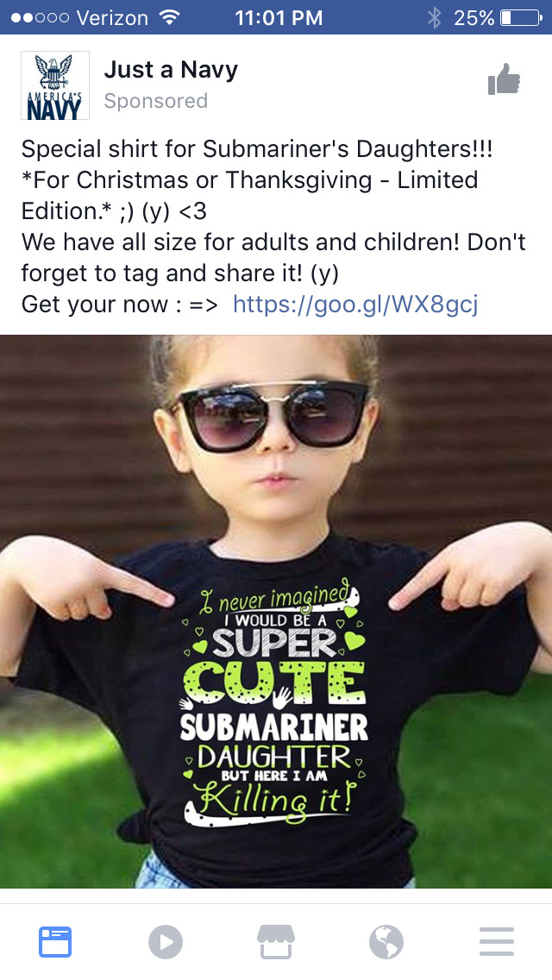The width and height of the screenshot is (552, 980).
Task: Tap the Bluetooth status icon
Action: coord(435,17)
